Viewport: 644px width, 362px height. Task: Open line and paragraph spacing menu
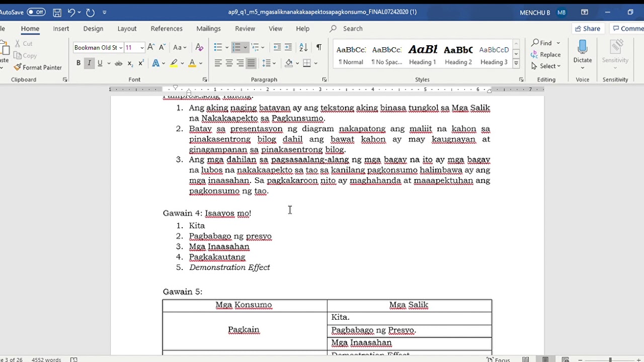[x=269, y=63]
